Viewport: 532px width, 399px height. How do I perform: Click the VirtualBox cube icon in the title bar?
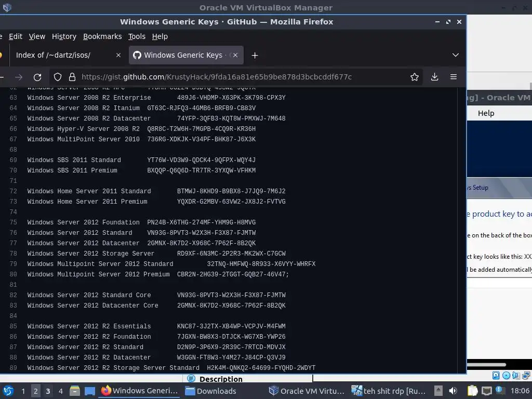point(7,7)
